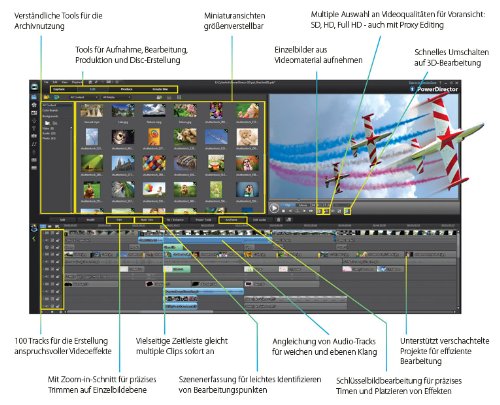The width and height of the screenshot is (500, 405).
Task: Open the All Content dropdown
Action: [x=83, y=97]
